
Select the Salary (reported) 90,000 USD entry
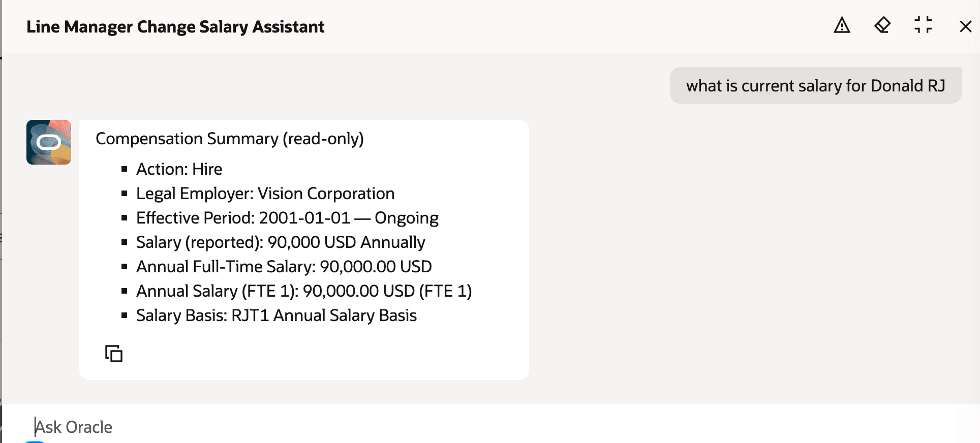click(281, 242)
